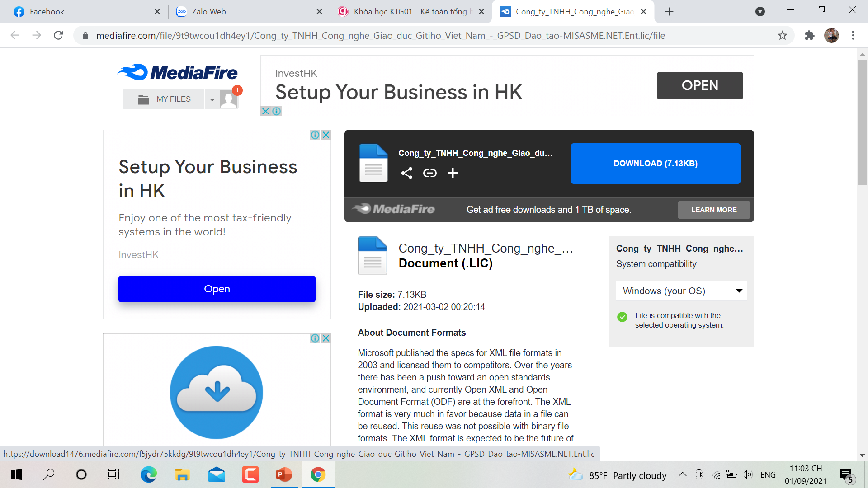This screenshot has width=868, height=488.
Task: Open Windows Start menu
Action: [16, 474]
